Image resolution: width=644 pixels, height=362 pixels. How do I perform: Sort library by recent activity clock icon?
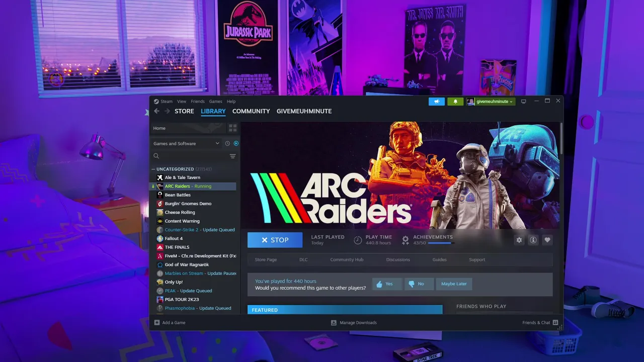point(227,143)
